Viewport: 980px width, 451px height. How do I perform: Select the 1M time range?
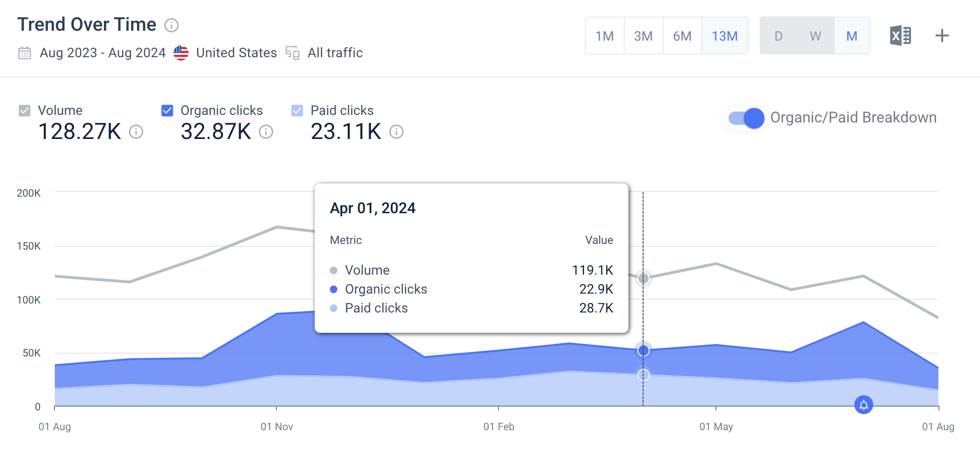[x=605, y=36]
